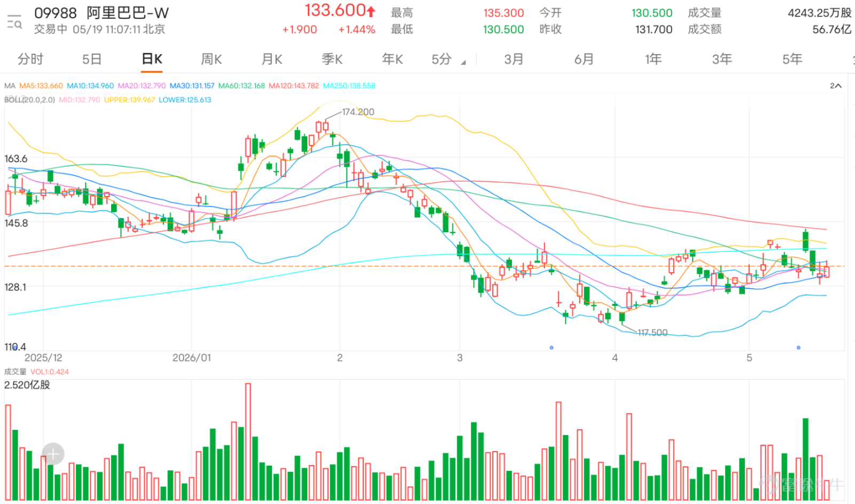Open the 季K quarterly chart tab

[332, 59]
